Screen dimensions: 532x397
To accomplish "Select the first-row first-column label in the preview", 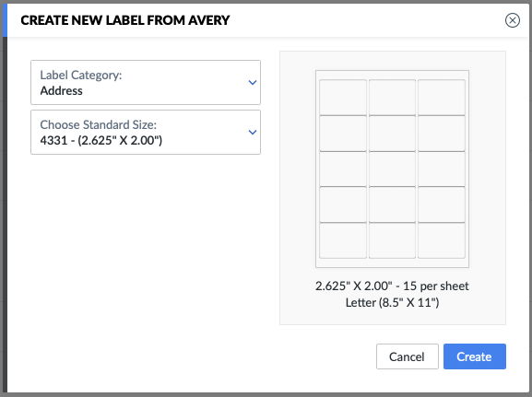I will pyautogui.click(x=343, y=98).
